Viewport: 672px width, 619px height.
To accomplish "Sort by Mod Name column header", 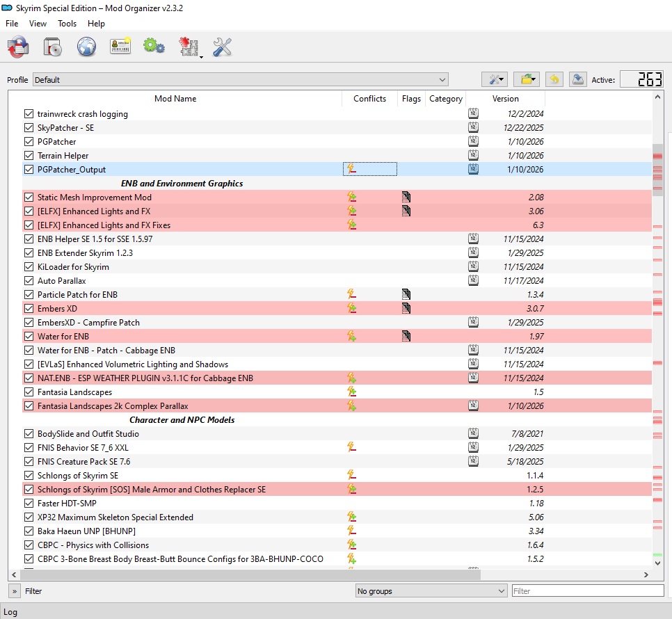I will (175, 99).
